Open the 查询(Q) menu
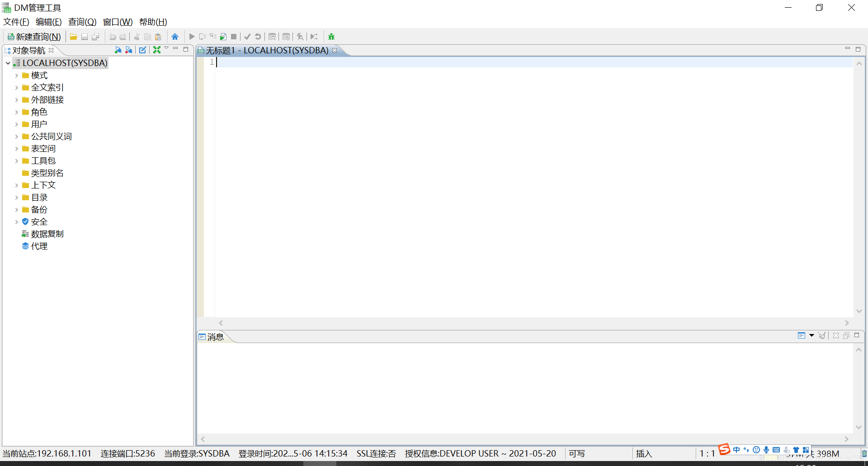 82,22
